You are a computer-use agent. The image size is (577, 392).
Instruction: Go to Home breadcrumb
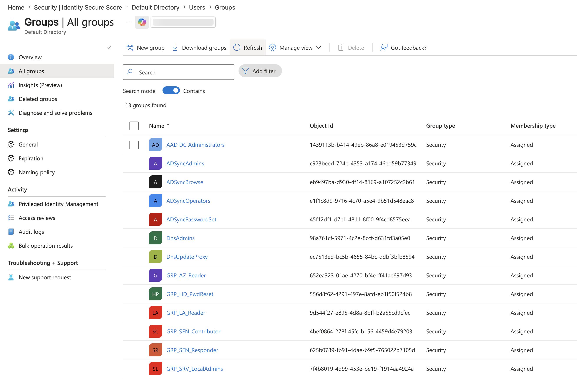(16, 7)
